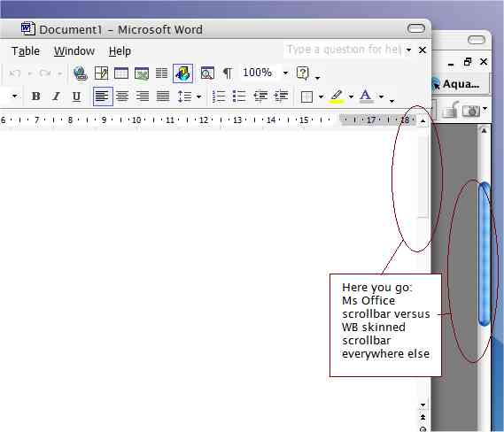Open the Redo history dropdown arrow
The height and width of the screenshot is (432, 504).
coord(59,73)
